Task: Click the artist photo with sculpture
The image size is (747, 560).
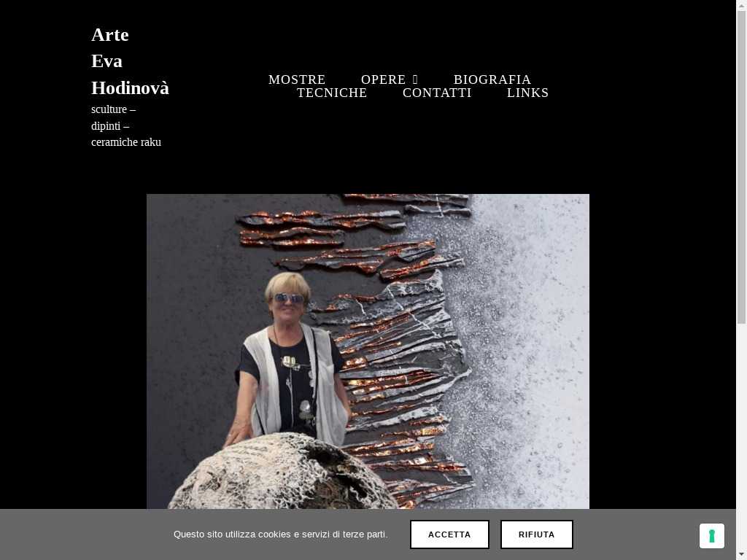Action: pyautogui.click(x=368, y=351)
